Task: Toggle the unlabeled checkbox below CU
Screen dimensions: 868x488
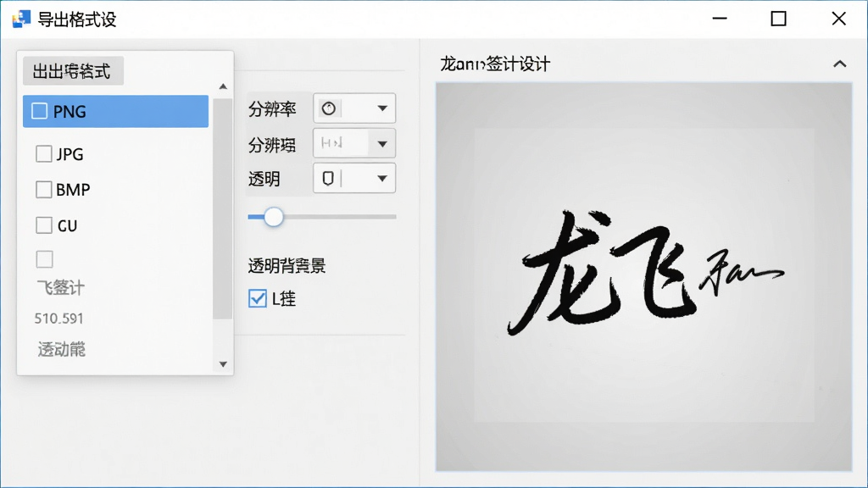Action: coord(44,259)
